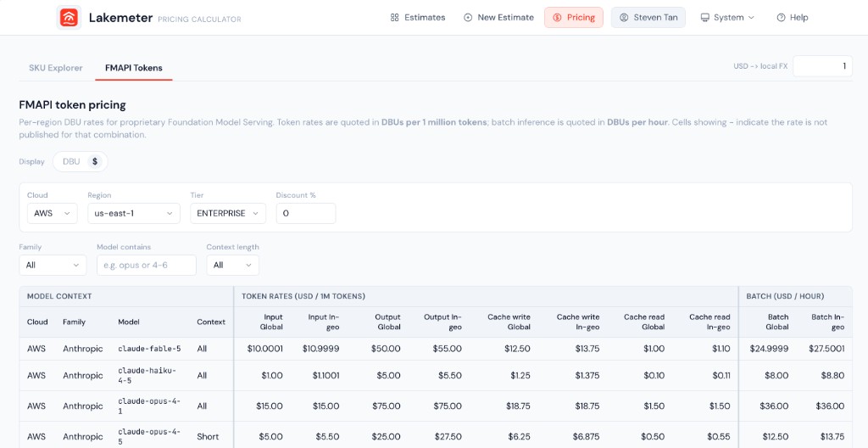Screen dimensions: 868x448
Task: Select the claude-opus-4-5 model cell
Action: (x=149, y=436)
